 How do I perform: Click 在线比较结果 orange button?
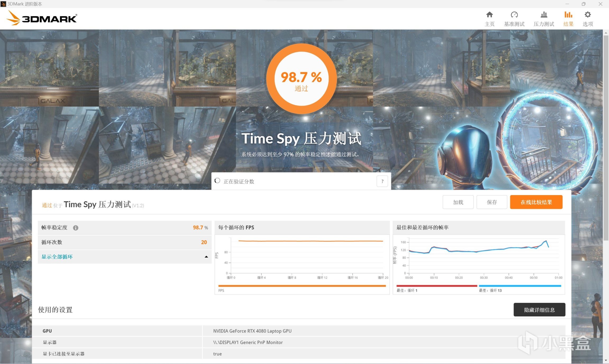click(x=536, y=202)
